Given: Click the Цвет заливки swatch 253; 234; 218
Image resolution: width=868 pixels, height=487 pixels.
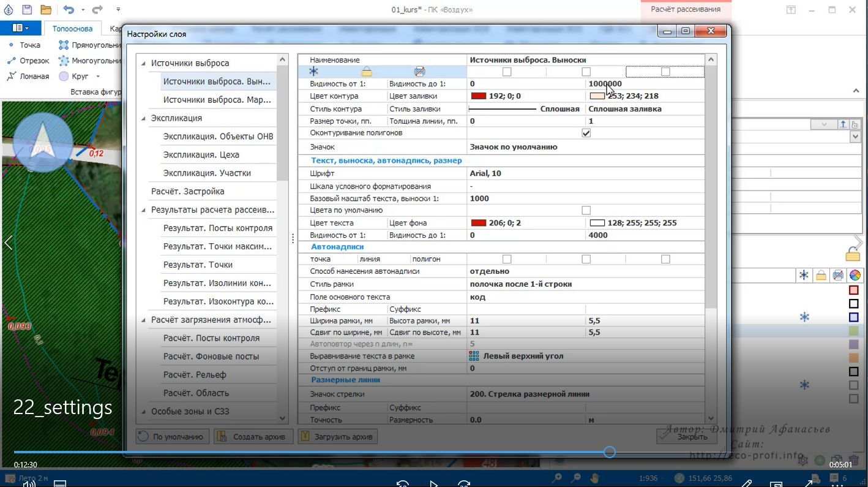Looking at the screenshot, I should tap(597, 96).
